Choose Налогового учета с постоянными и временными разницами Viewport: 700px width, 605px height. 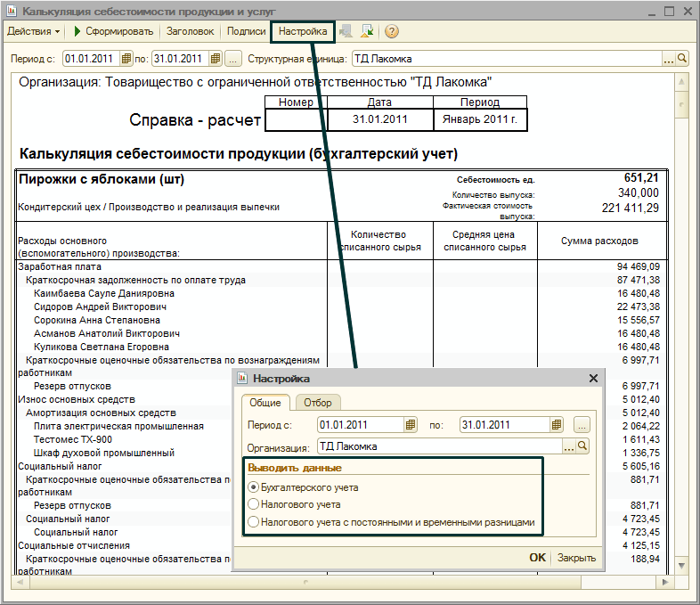(254, 521)
